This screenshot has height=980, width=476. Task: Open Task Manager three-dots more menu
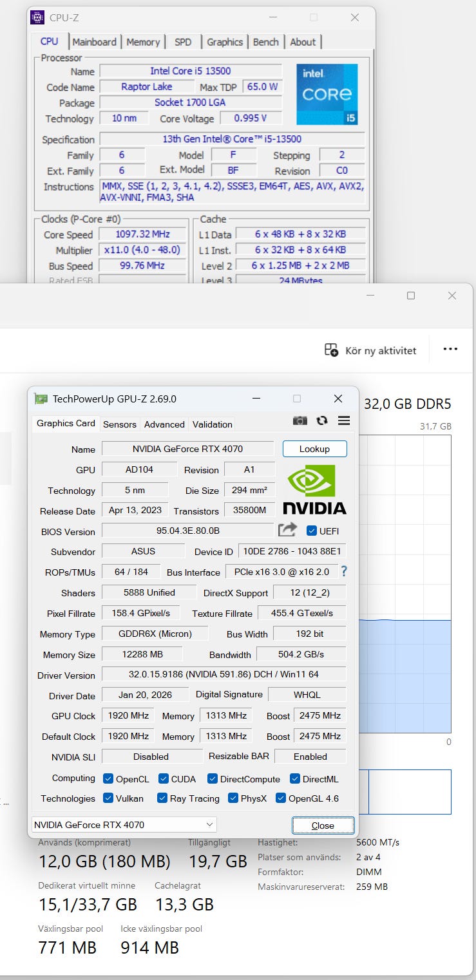[x=450, y=349]
